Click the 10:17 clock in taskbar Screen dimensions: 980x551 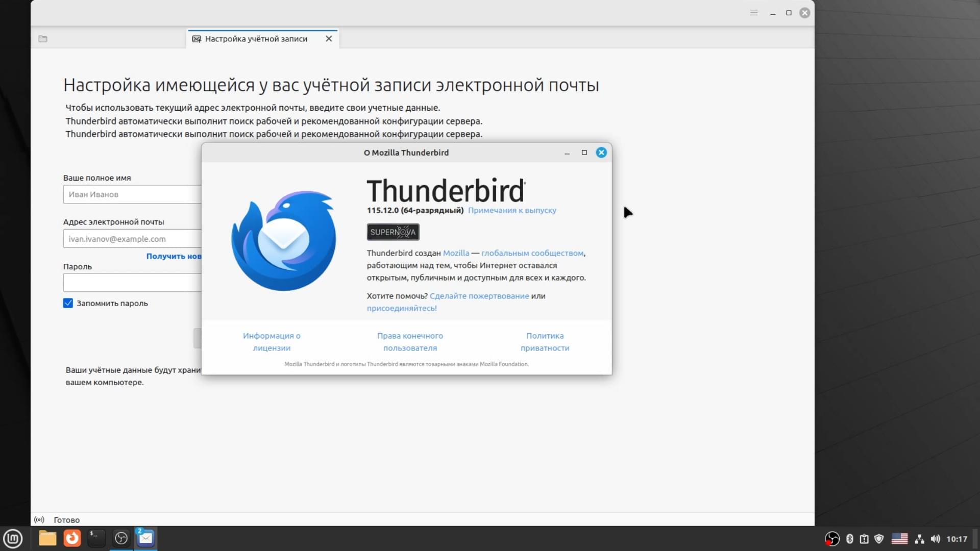(x=957, y=539)
